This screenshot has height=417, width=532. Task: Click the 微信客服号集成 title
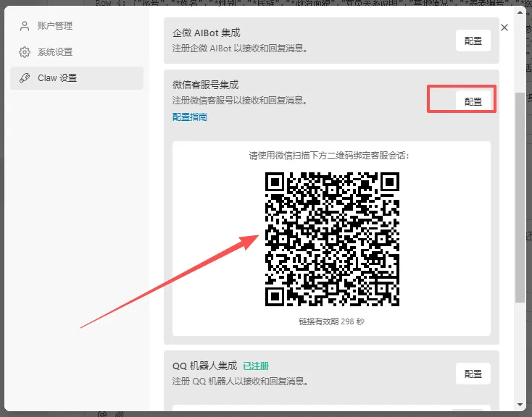click(x=206, y=85)
